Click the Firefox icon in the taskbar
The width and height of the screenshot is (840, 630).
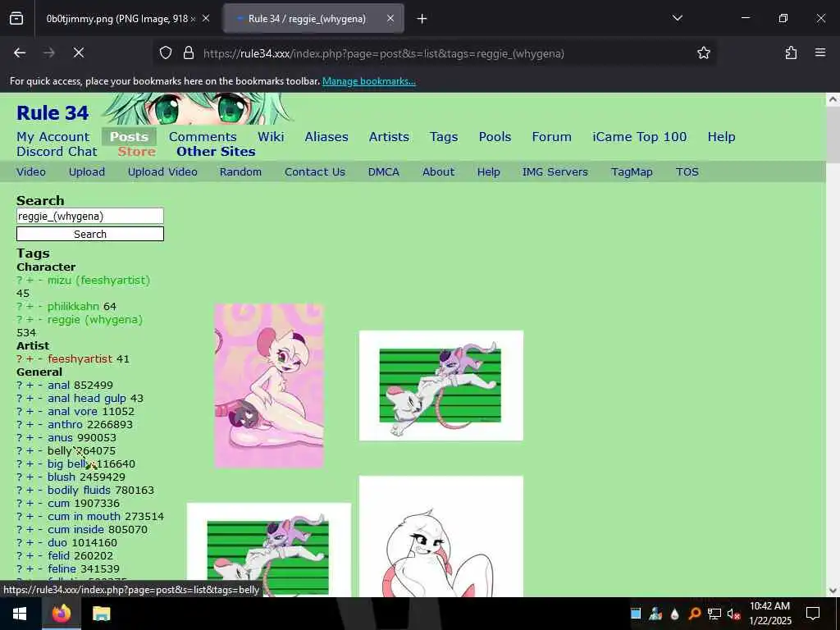tap(62, 614)
